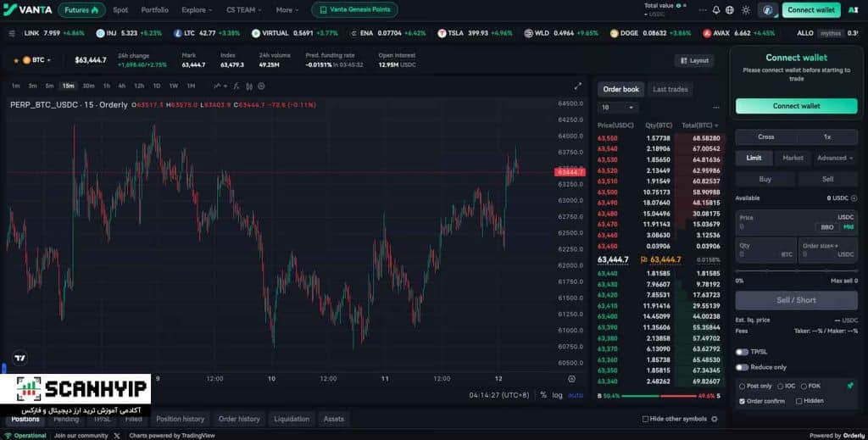
Task: Open chart indicators fx icon
Action: [x=236, y=86]
